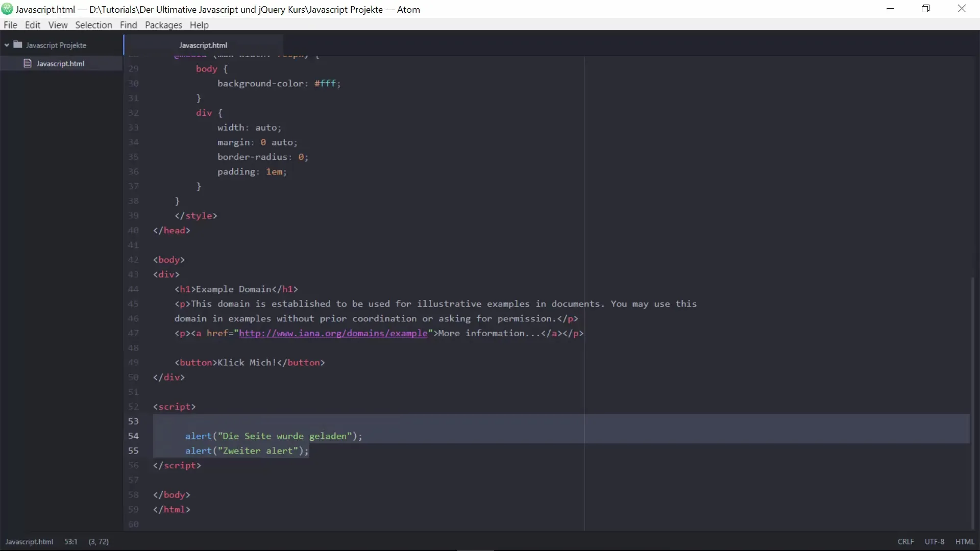
Task: Click line number 53 in the gutter
Action: (x=133, y=421)
